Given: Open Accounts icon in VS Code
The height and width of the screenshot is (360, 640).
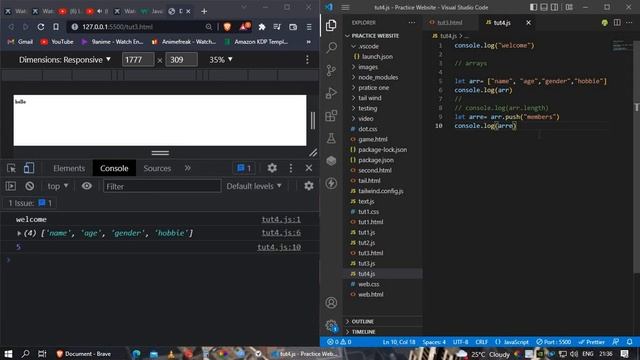Looking at the screenshot, I should point(331,302).
